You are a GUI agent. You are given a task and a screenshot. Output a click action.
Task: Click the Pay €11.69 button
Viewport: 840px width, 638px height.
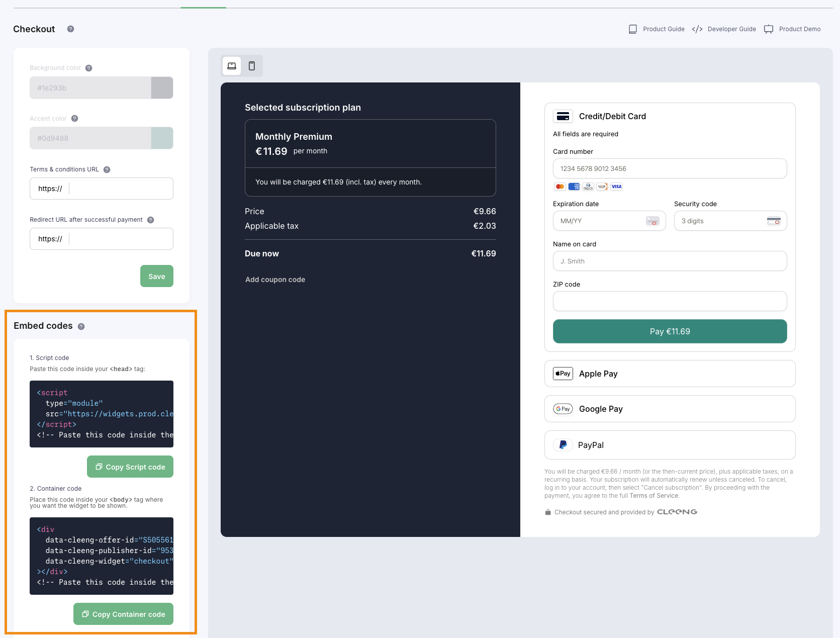click(670, 331)
